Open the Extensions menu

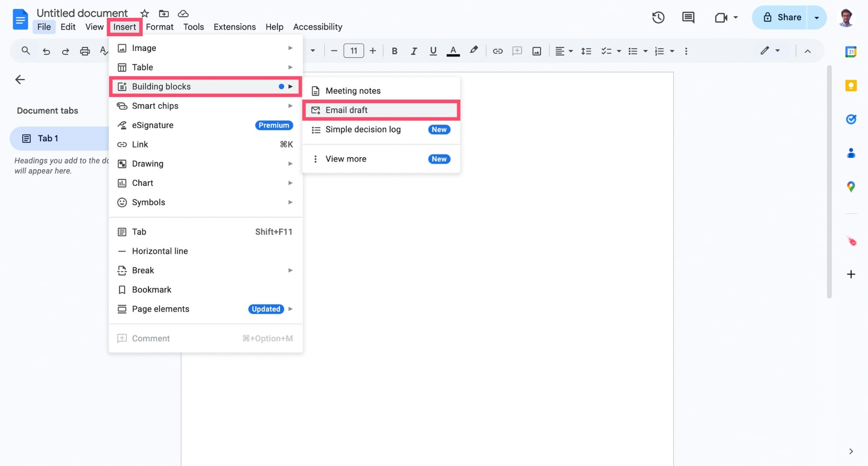coord(234,27)
